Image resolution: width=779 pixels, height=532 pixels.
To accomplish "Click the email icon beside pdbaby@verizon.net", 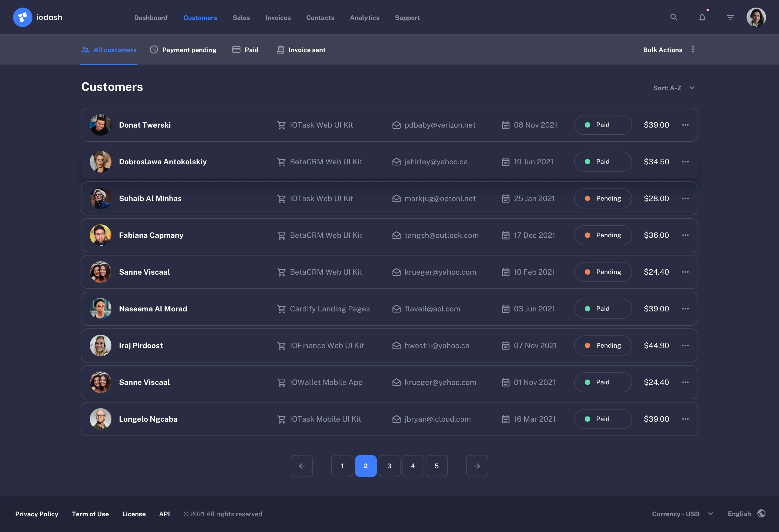I will (397, 125).
